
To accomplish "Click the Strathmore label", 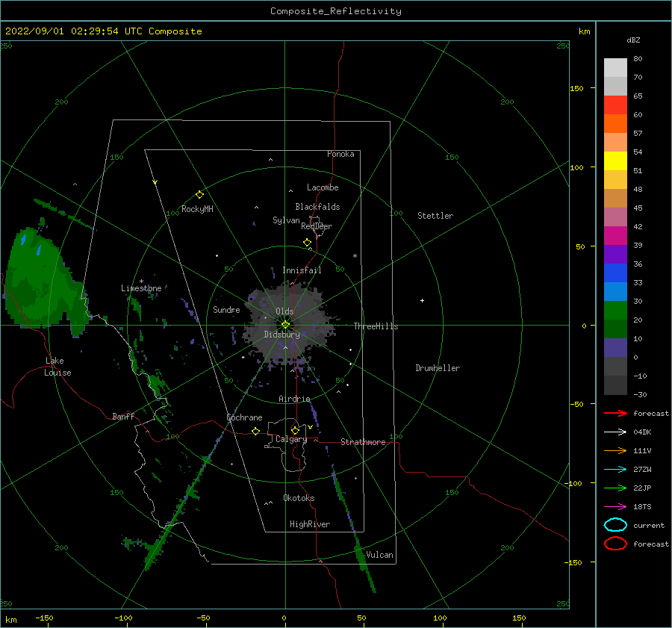I will tap(363, 442).
